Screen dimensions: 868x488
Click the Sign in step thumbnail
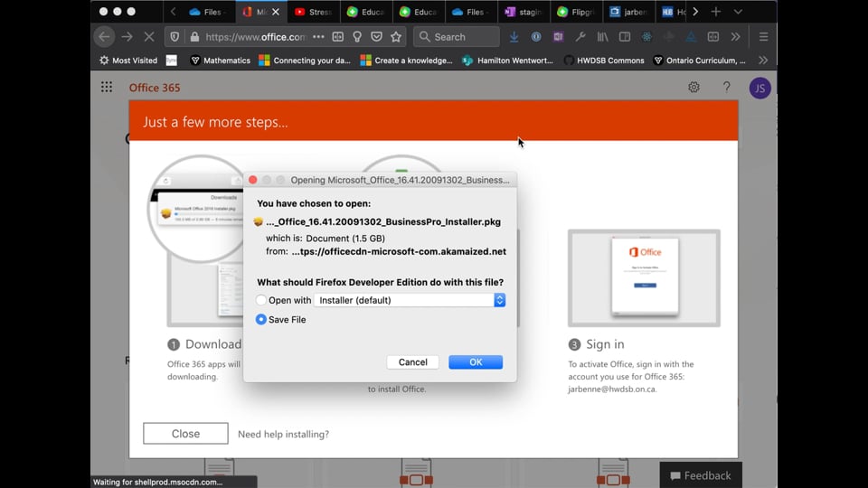tap(644, 277)
